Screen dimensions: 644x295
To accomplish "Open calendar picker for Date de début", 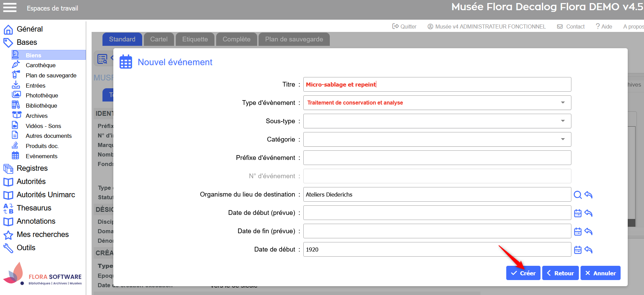I will coord(577,250).
